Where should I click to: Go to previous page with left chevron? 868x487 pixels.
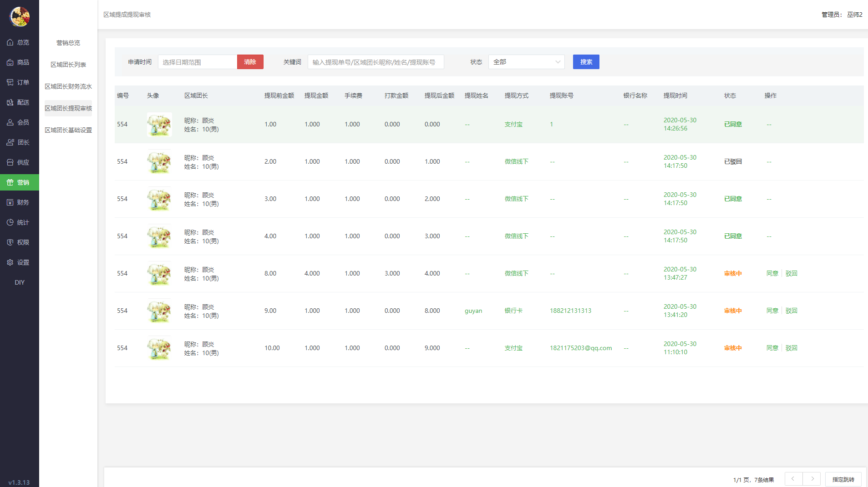pos(793,479)
